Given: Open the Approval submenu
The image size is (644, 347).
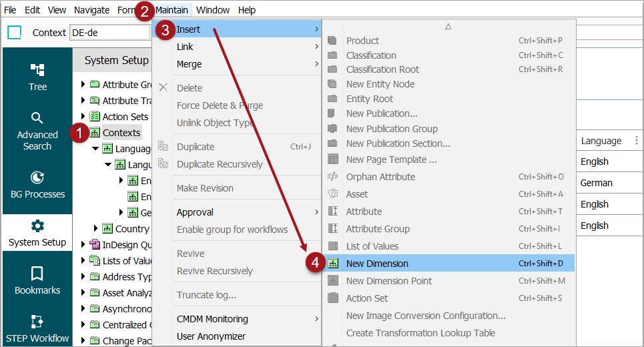Looking at the screenshot, I should [237, 212].
